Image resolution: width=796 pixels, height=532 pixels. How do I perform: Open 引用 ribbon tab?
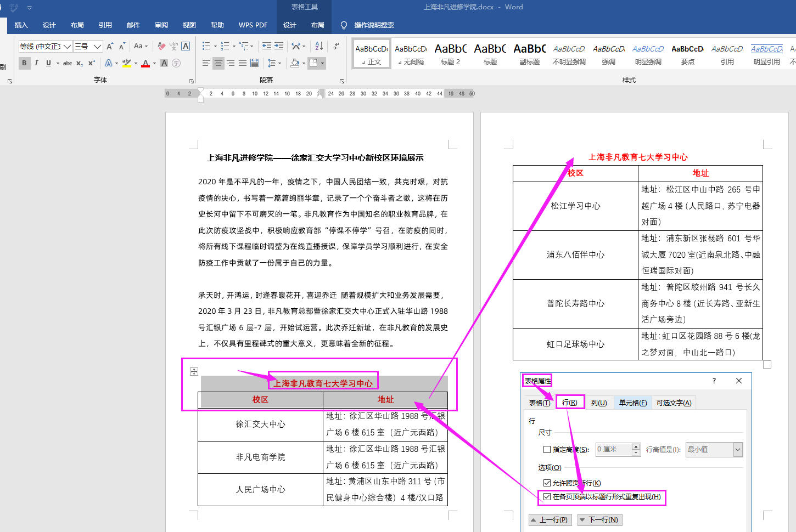[x=105, y=25]
